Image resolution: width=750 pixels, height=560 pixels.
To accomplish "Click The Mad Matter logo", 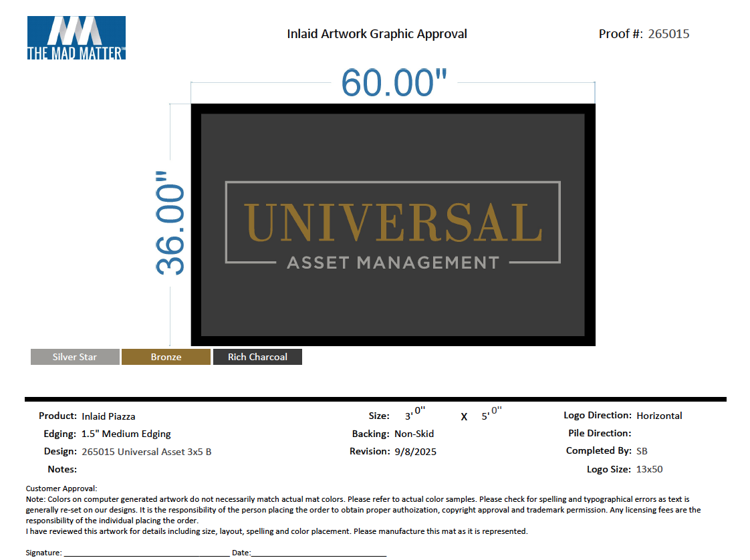I will (76, 38).
